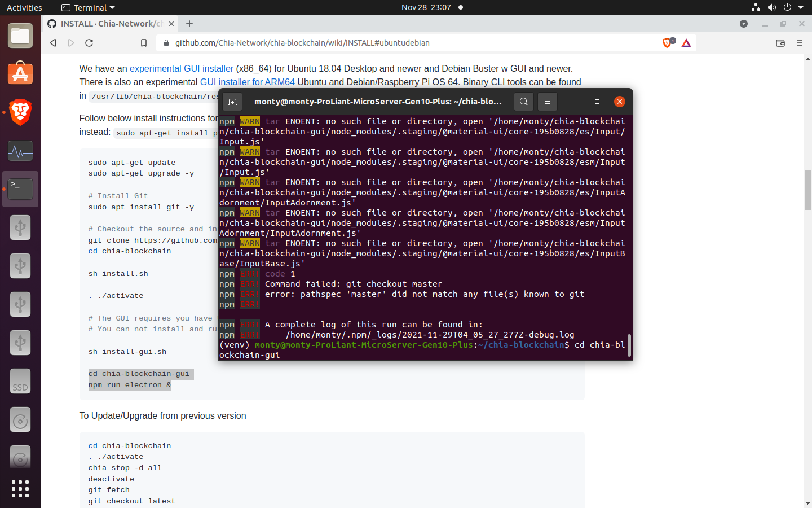
Task: Open the Terminal app menu in top bar
Action: coord(88,7)
